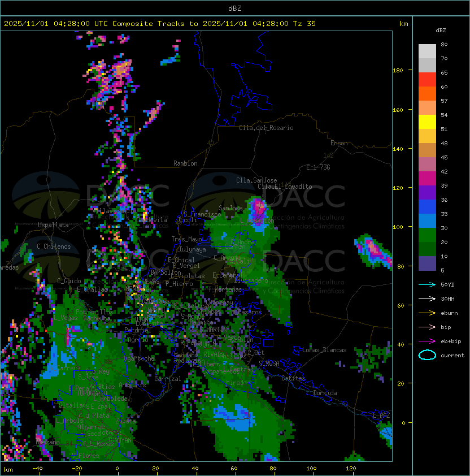Click the '180' tick on the vertical km axis
Screen dimensions: 470x476
398,71
